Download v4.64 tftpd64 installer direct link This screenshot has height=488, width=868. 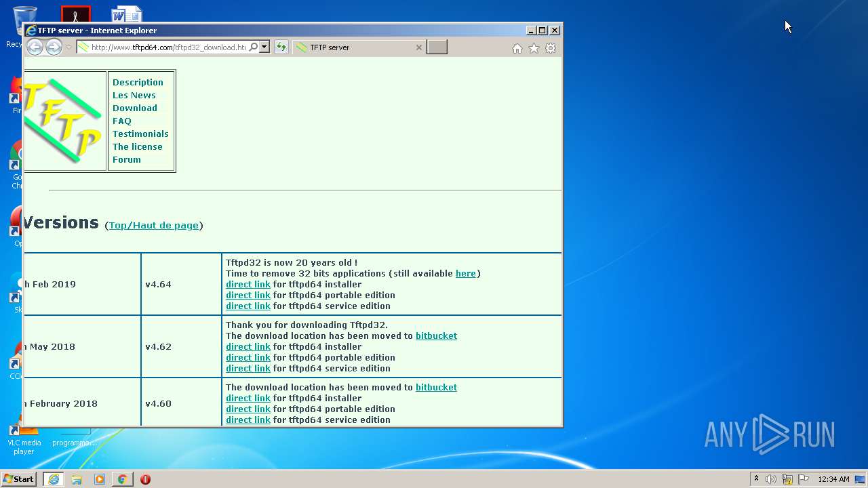click(248, 284)
